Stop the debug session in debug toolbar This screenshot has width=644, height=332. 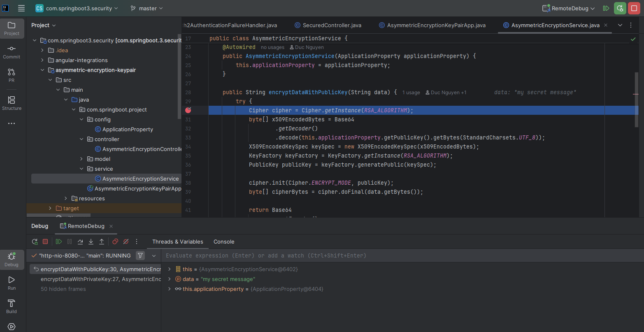pos(45,241)
